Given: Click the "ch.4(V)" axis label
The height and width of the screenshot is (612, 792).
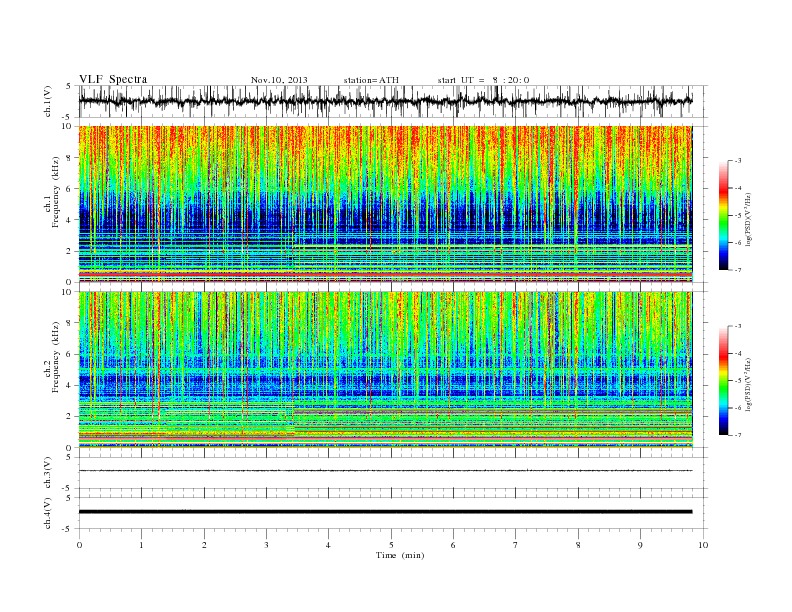Looking at the screenshot, I should pos(48,513).
